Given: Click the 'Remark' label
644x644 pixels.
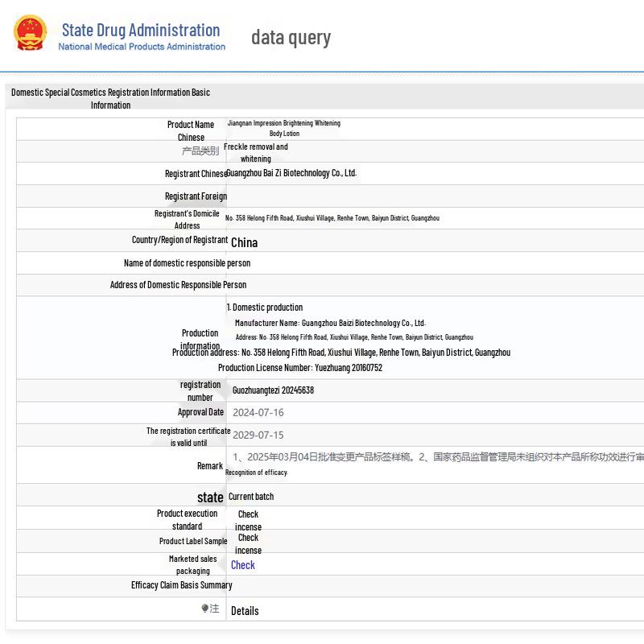Looking at the screenshot, I should (210, 466).
